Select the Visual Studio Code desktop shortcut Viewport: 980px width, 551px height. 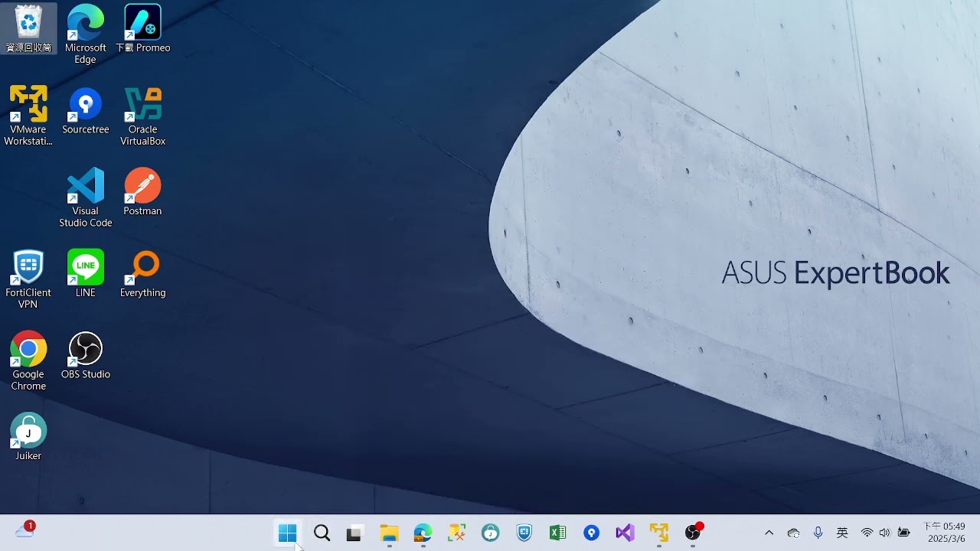click(86, 198)
